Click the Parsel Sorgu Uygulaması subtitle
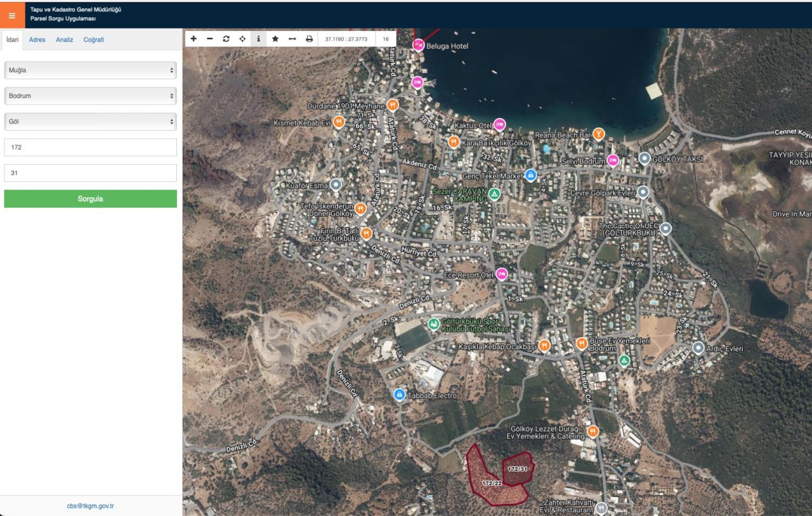 point(63,19)
